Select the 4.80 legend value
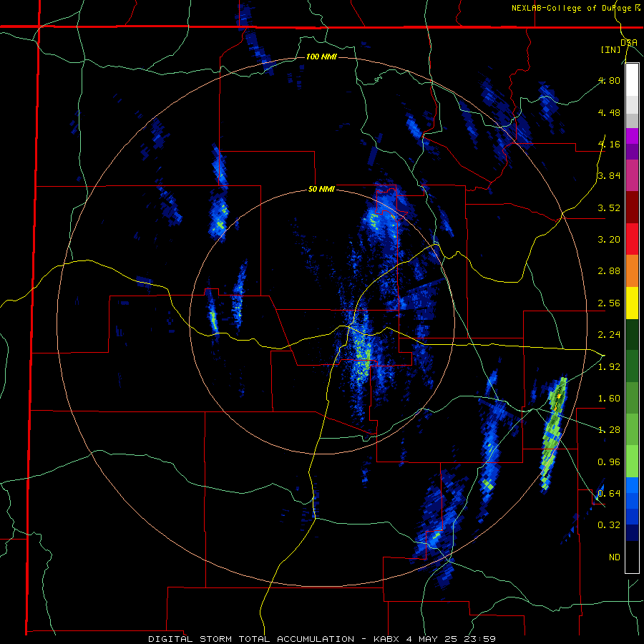644x644 pixels. click(609, 80)
